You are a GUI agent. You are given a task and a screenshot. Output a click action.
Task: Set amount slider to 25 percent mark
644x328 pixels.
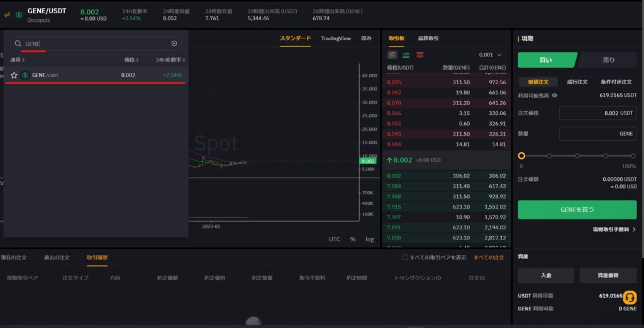click(550, 156)
